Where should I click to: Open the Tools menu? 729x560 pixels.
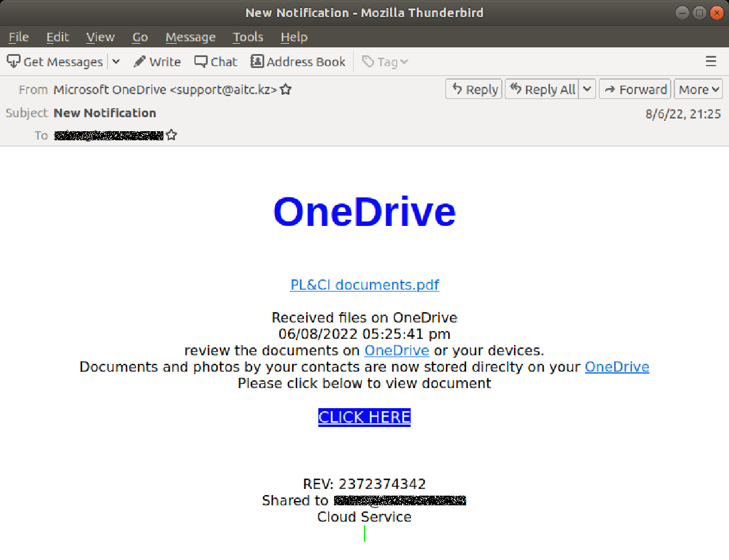point(247,37)
